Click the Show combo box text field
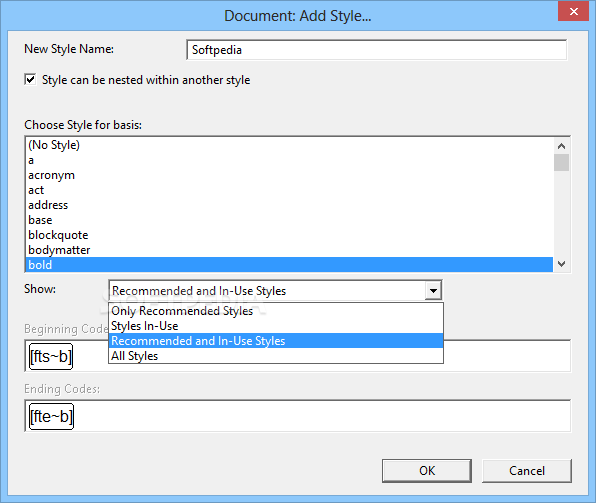 [x=267, y=291]
